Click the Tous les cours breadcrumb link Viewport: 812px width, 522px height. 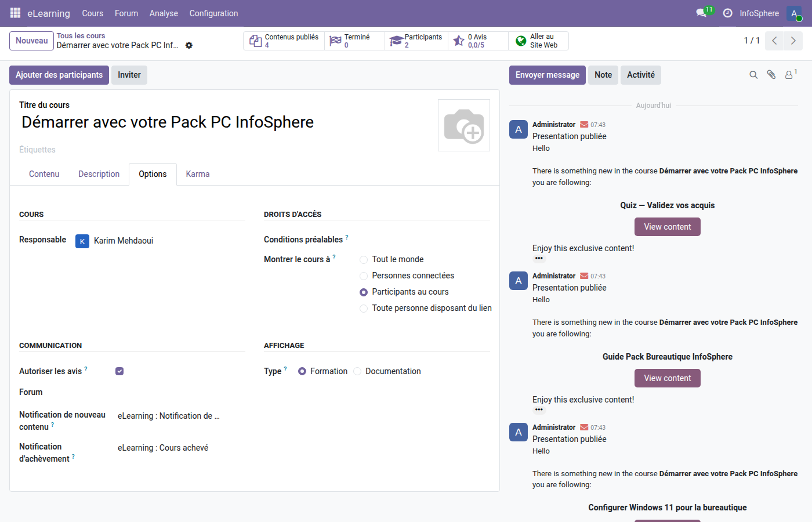click(x=81, y=35)
